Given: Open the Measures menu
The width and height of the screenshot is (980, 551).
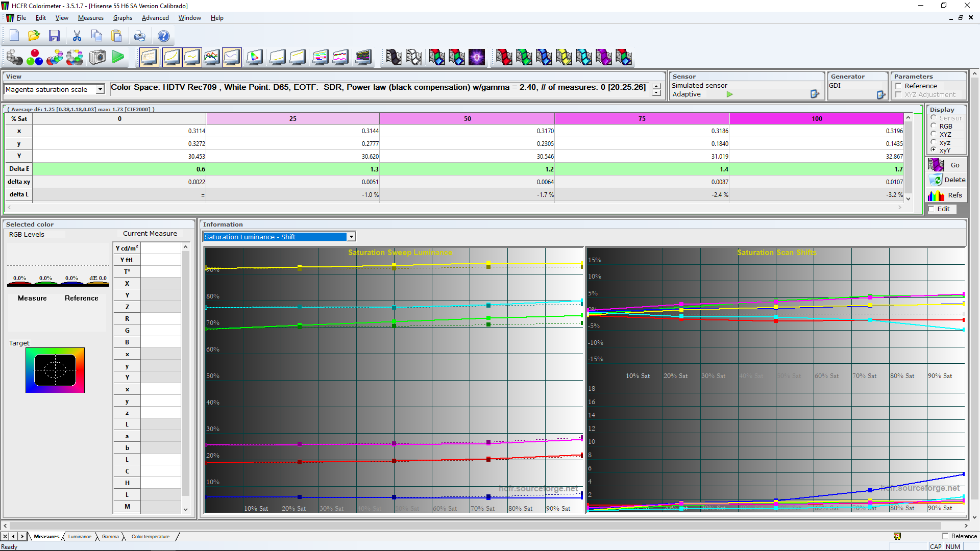Looking at the screenshot, I should (x=90, y=18).
